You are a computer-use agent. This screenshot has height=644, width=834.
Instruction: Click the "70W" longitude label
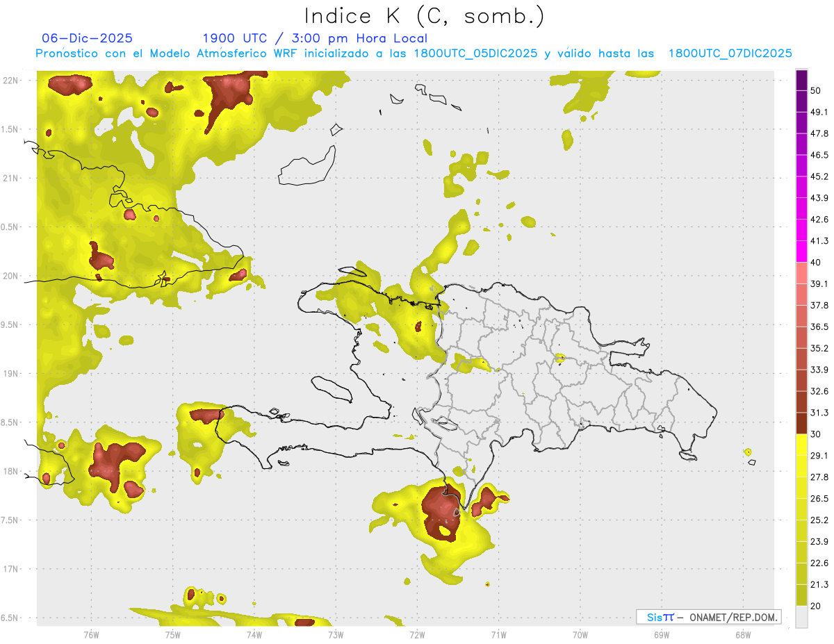[580, 634]
